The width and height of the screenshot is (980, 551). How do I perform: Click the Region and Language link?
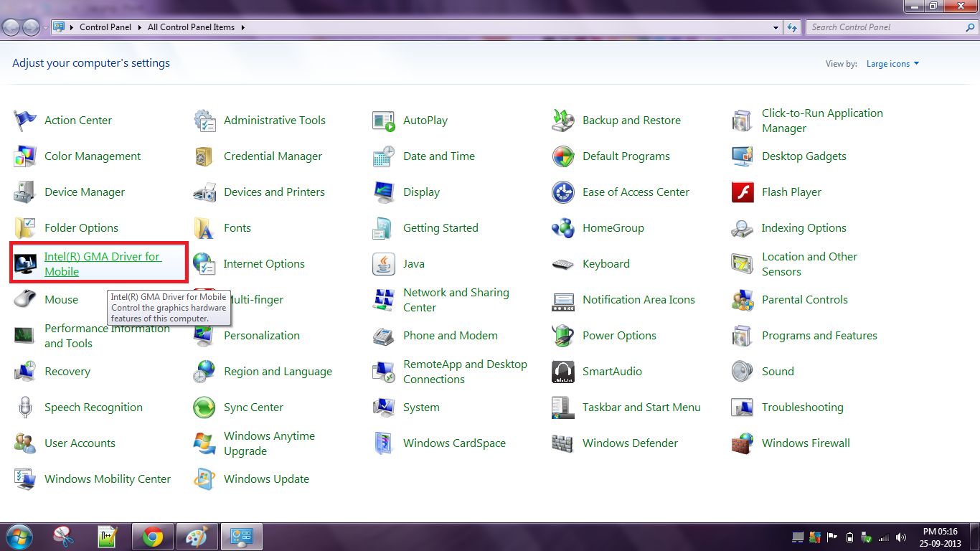[278, 372]
